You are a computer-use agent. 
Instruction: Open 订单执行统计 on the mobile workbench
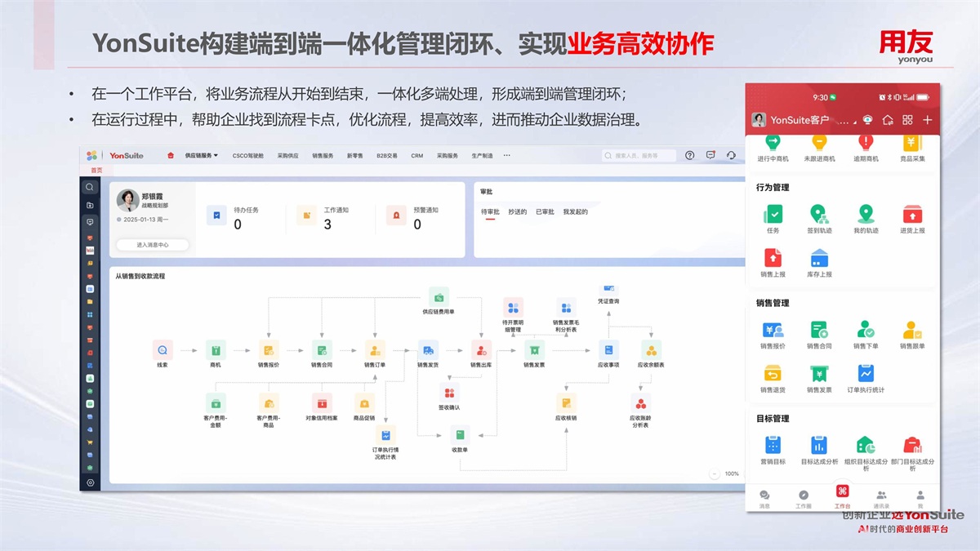(866, 374)
